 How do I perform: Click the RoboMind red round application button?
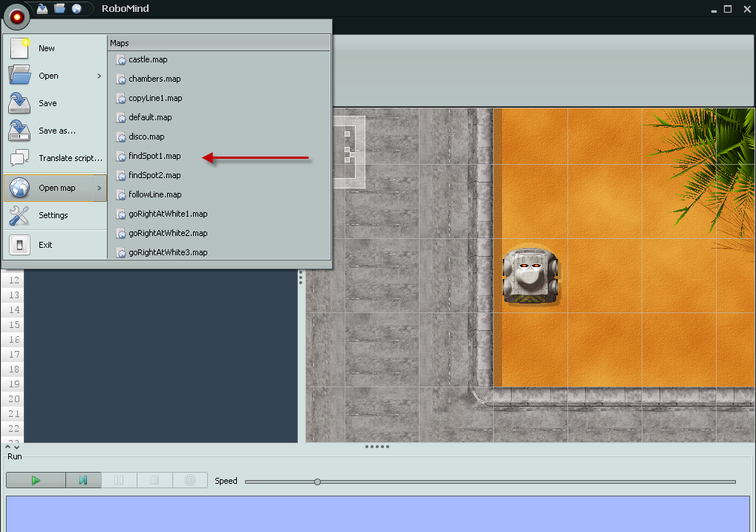click(x=17, y=17)
